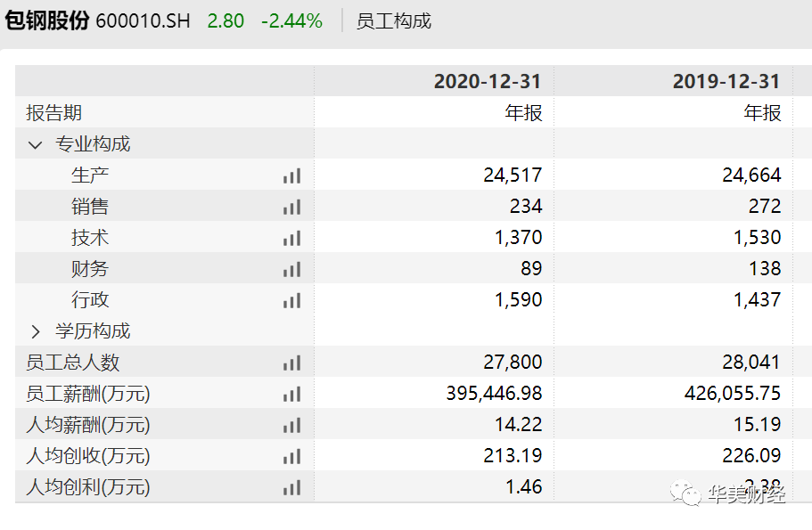The image size is (812, 530).
Task: Click the 2020-12-31 column header
Action: pyautogui.click(x=488, y=81)
